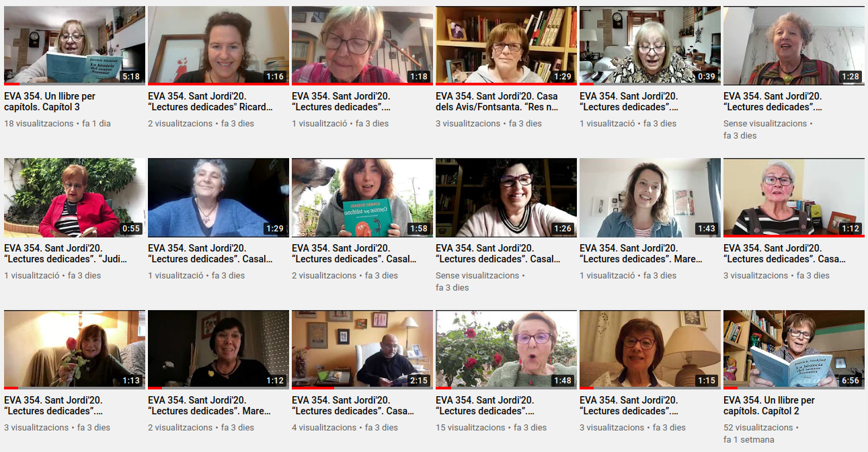The width and height of the screenshot is (868, 452).
Task: Click the 2:15 video thumbnail of seated man
Action: pyautogui.click(x=362, y=349)
